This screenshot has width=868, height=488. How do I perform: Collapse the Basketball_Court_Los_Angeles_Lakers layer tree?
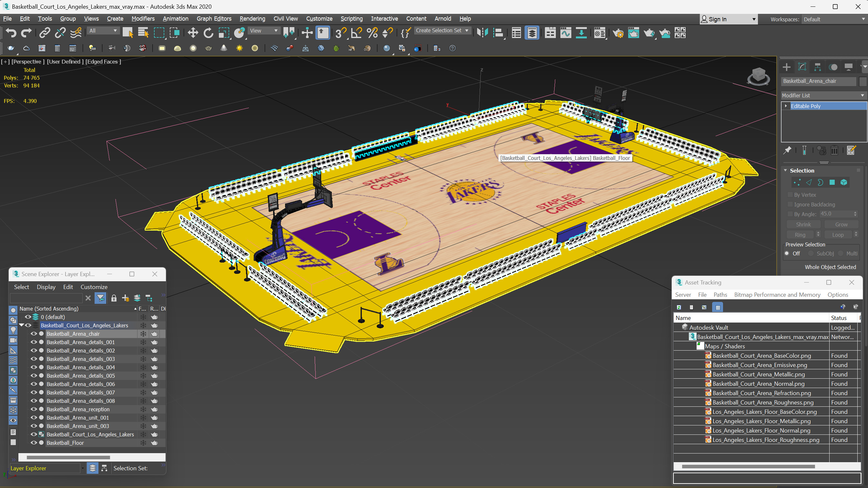pyautogui.click(x=22, y=325)
